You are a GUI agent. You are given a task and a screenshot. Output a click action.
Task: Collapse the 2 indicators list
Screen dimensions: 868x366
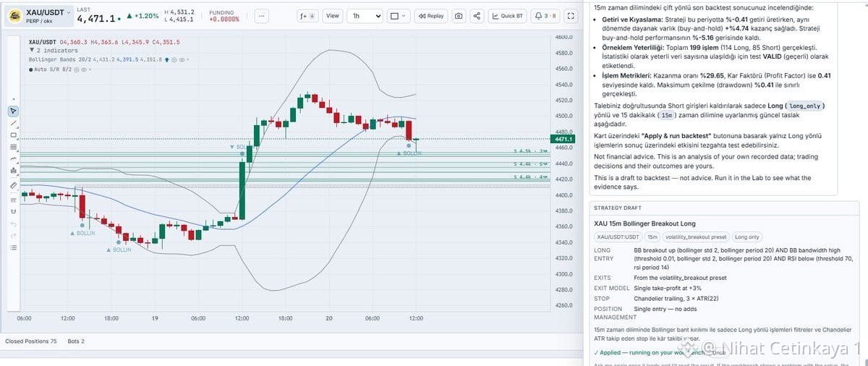point(32,50)
